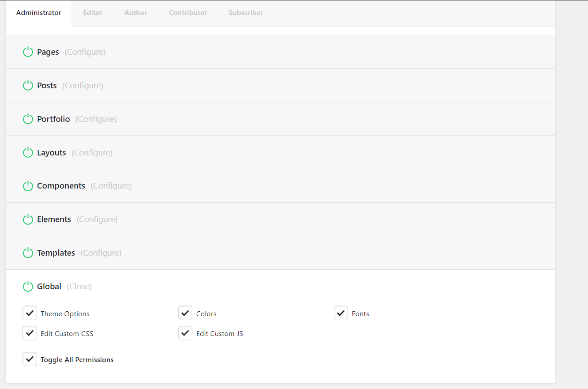Disable Portfolio via its power icon
The width and height of the screenshot is (588, 389).
28,119
